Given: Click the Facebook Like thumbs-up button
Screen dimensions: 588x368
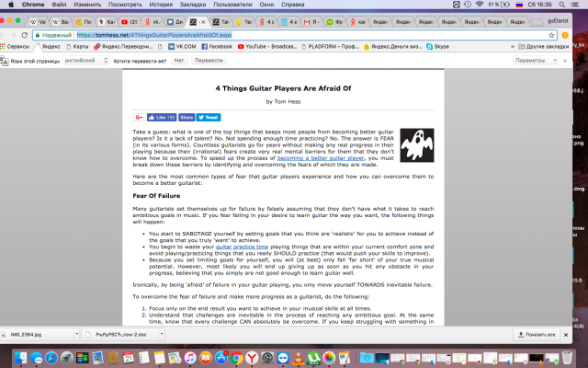Looking at the screenshot, I should (162, 118).
